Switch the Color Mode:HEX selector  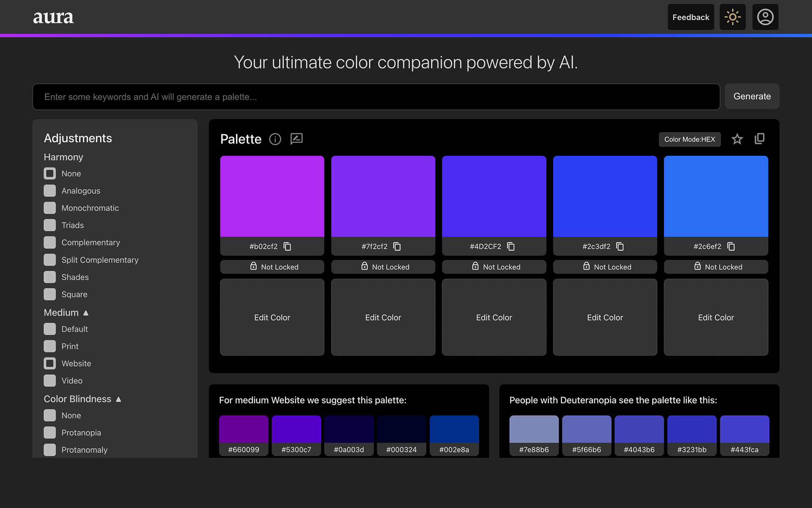coord(689,139)
